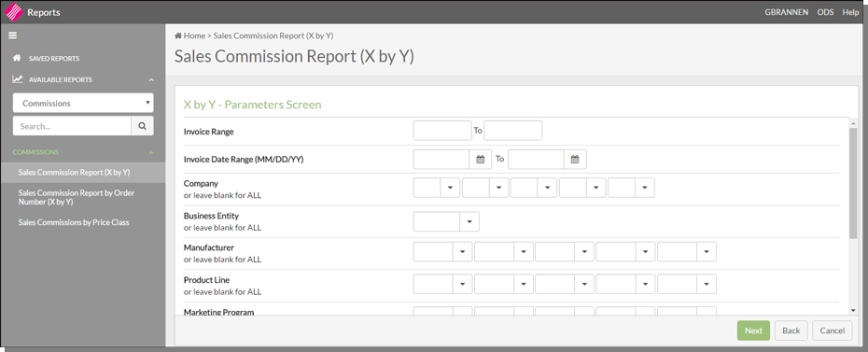Click the Home breadcrumb icon
This screenshot has width=868, height=352.
[178, 35]
